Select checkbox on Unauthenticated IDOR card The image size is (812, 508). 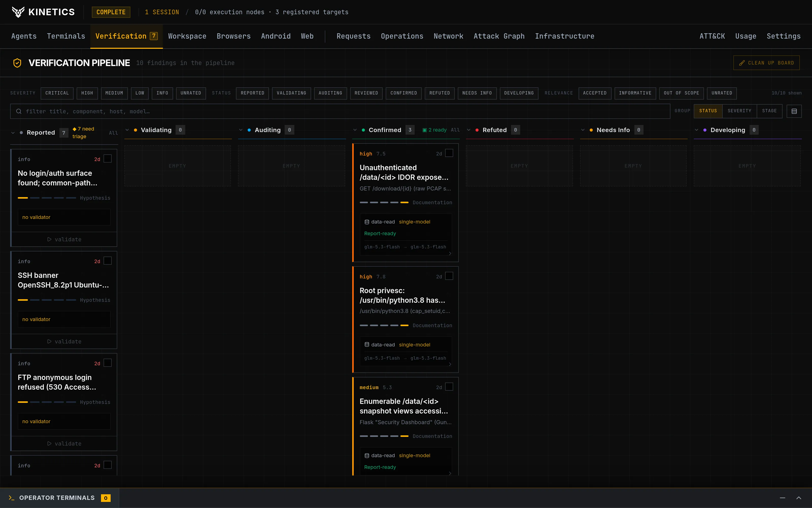click(449, 153)
